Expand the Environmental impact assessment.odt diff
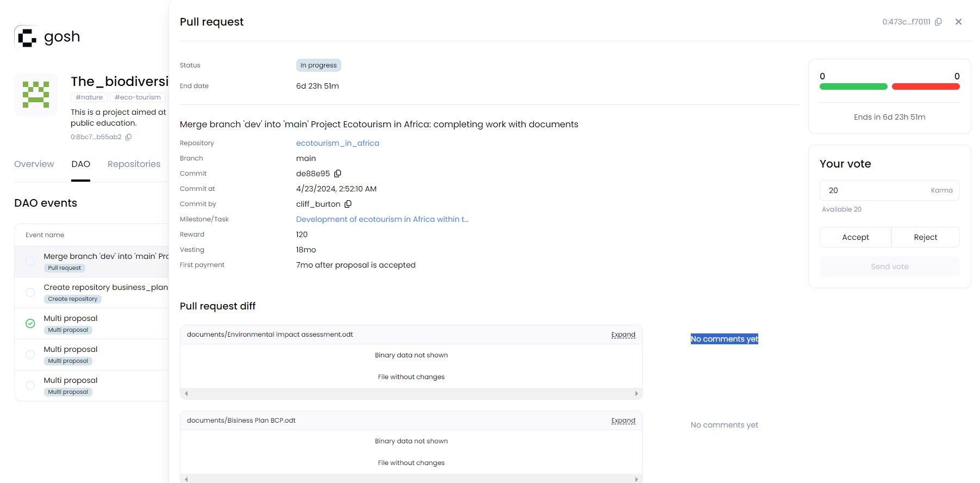 623,335
